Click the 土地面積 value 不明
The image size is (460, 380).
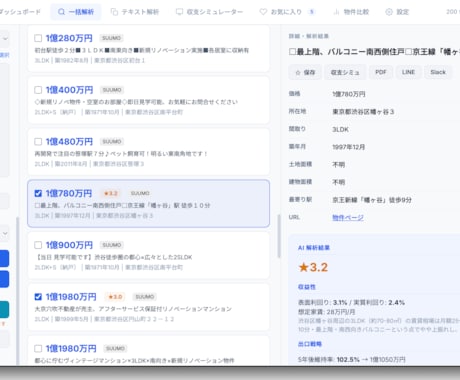pos(339,165)
